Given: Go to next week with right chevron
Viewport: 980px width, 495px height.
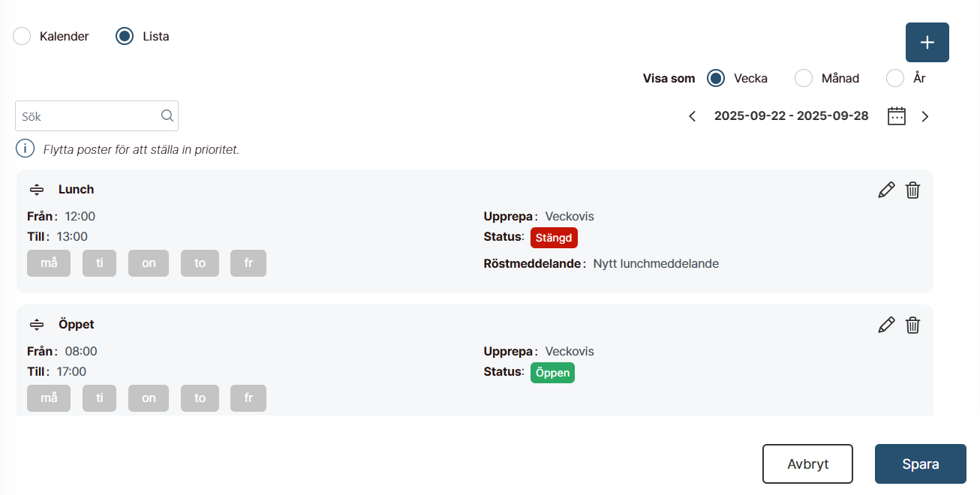Looking at the screenshot, I should (x=925, y=116).
